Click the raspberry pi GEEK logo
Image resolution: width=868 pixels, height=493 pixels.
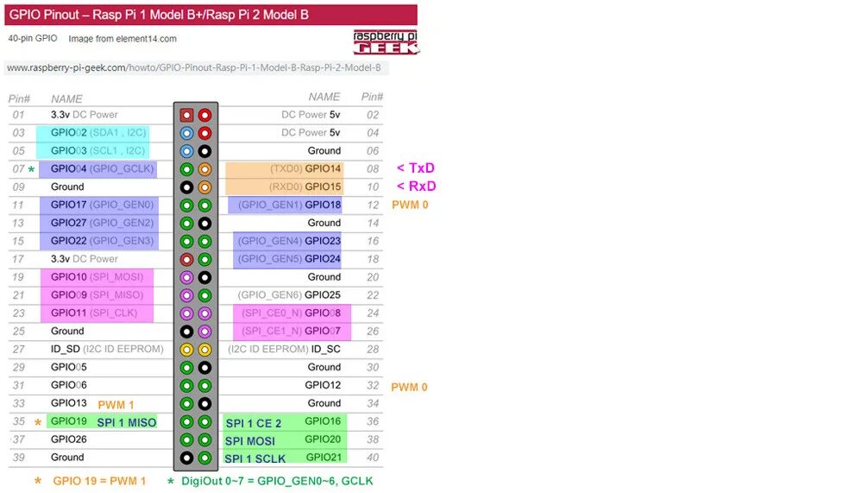tap(387, 42)
